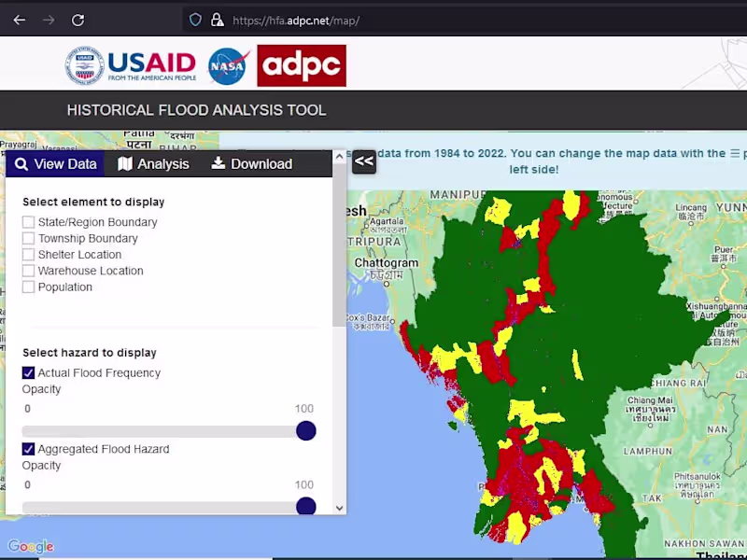
Task: Check the Shelter Location checkbox
Action: point(29,254)
